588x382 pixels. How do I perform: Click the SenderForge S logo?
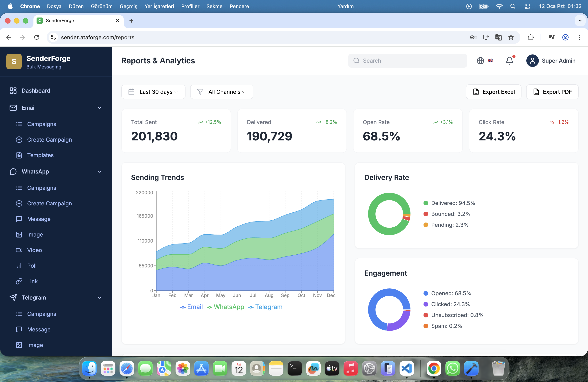pyautogui.click(x=14, y=61)
